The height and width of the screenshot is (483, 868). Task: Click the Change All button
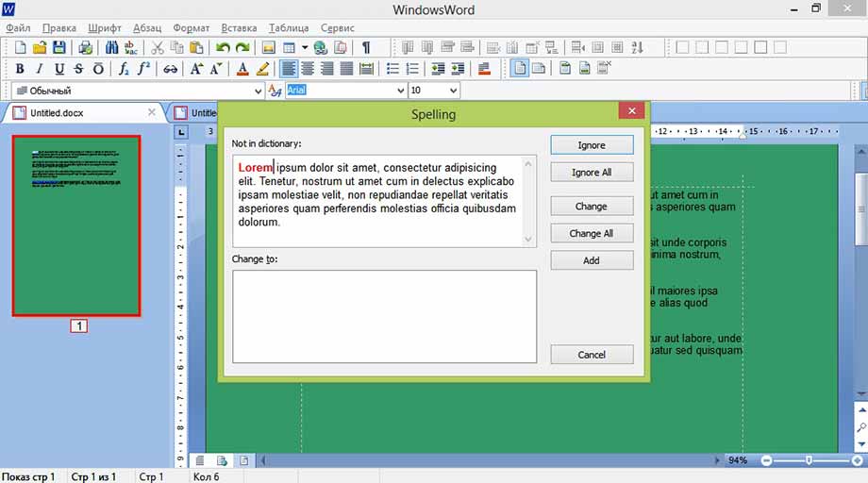tap(592, 233)
